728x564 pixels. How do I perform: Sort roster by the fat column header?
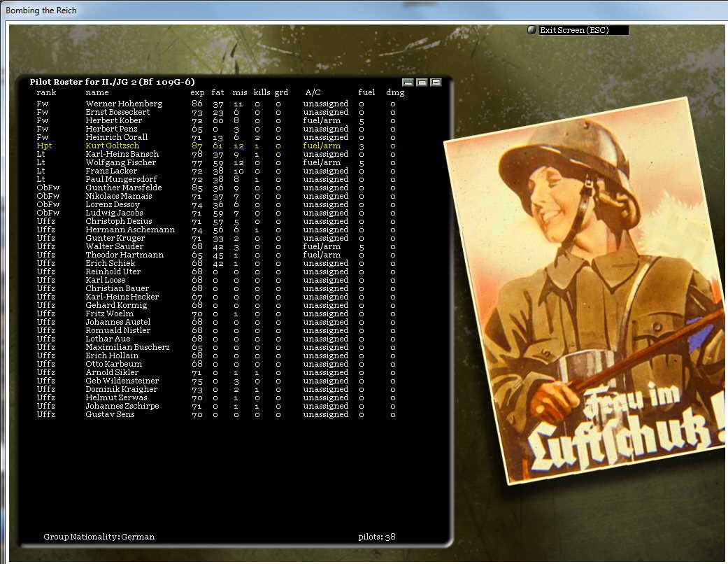[x=217, y=92]
